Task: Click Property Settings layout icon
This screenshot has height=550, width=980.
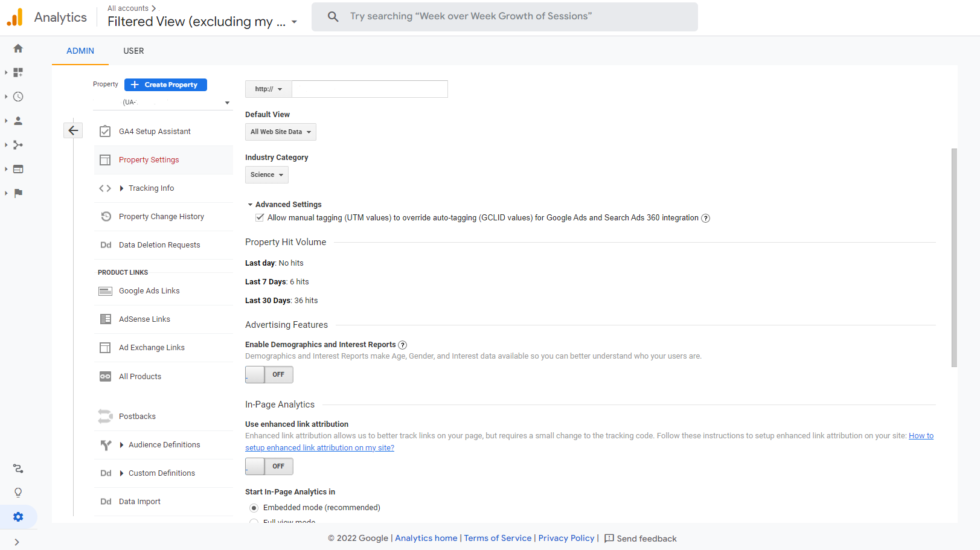Action: click(105, 160)
